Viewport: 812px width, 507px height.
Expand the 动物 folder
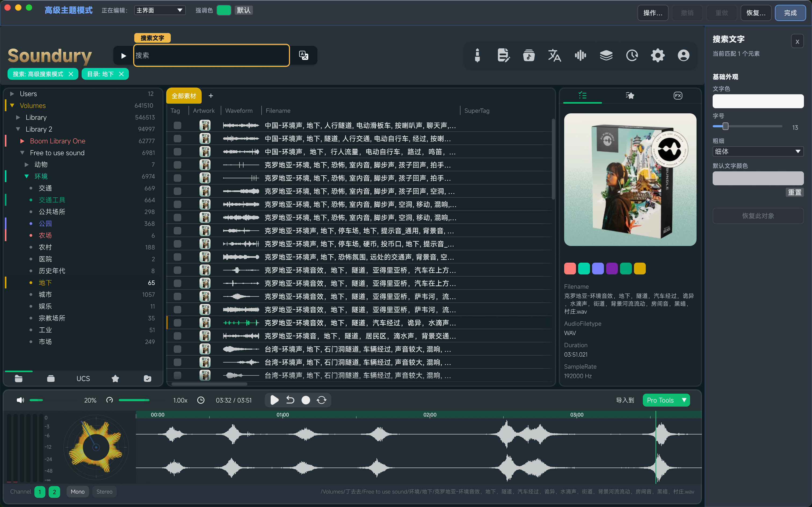click(x=27, y=164)
